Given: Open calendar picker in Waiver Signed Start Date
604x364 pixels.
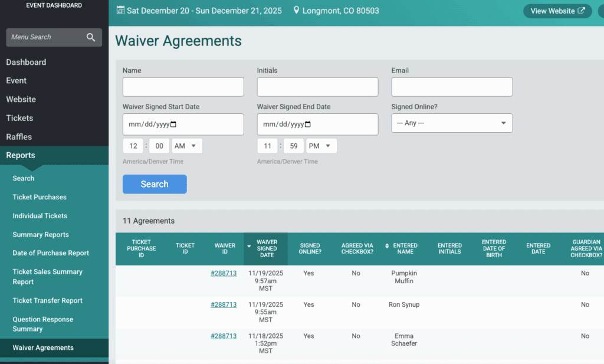Looking at the screenshot, I should (x=173, y=124).
